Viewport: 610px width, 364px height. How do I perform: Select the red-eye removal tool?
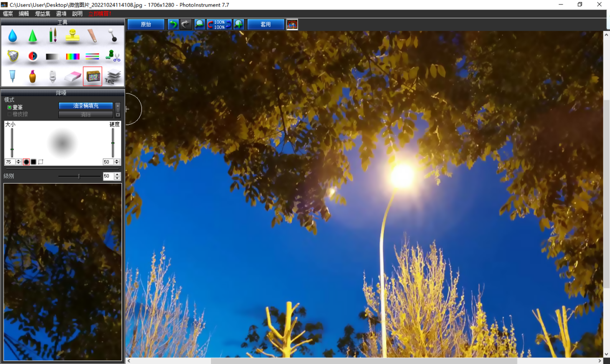coord(33,56)
